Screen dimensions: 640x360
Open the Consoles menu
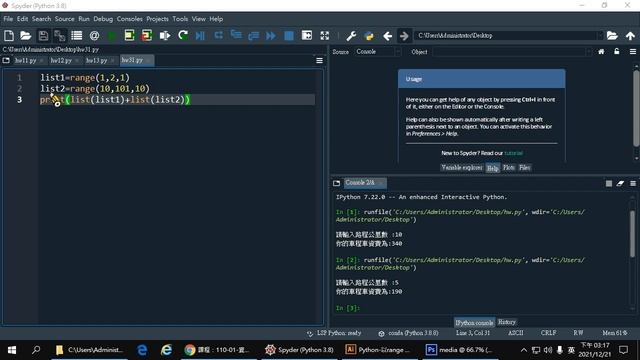tap(129, 19)
